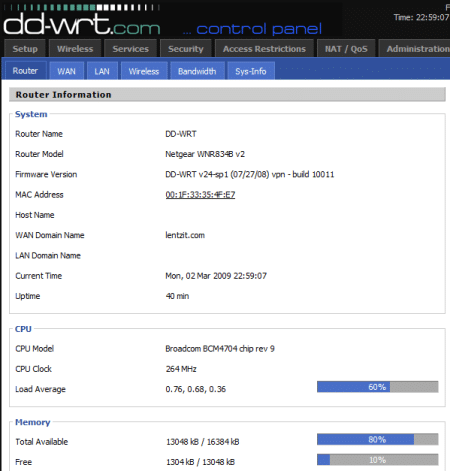Open the Wireless main tab

pyautogui.click(x=75, y=49)
